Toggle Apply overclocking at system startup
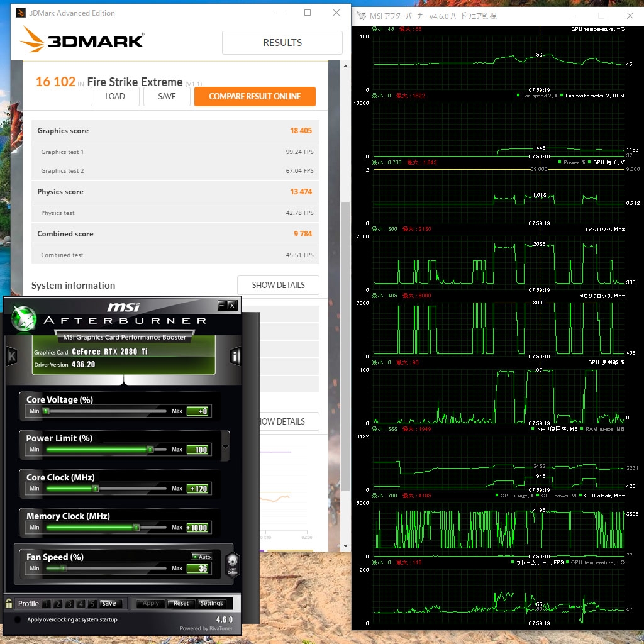Screen dimensions: 644x644 pos(18,619)
